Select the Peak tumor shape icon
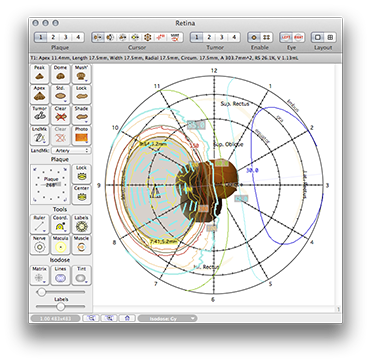 point(40,74)
